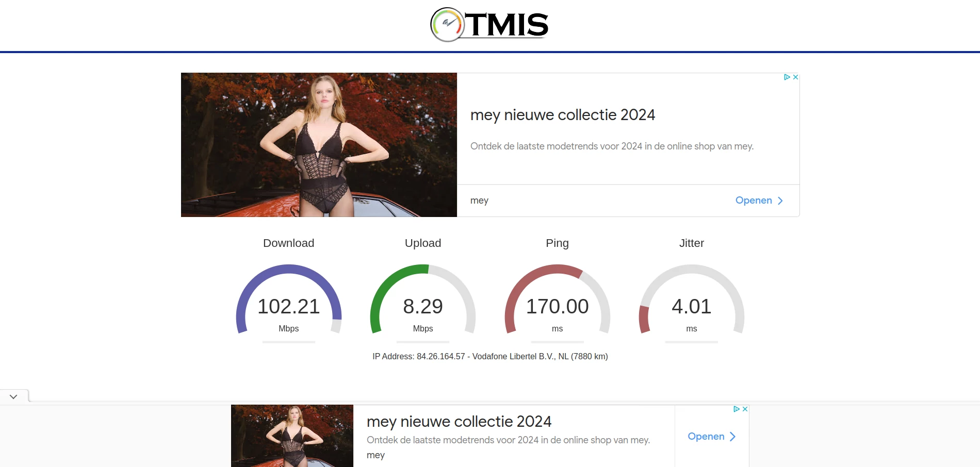Collapse bottom ad with chevron tab

(x=13, y=396)
